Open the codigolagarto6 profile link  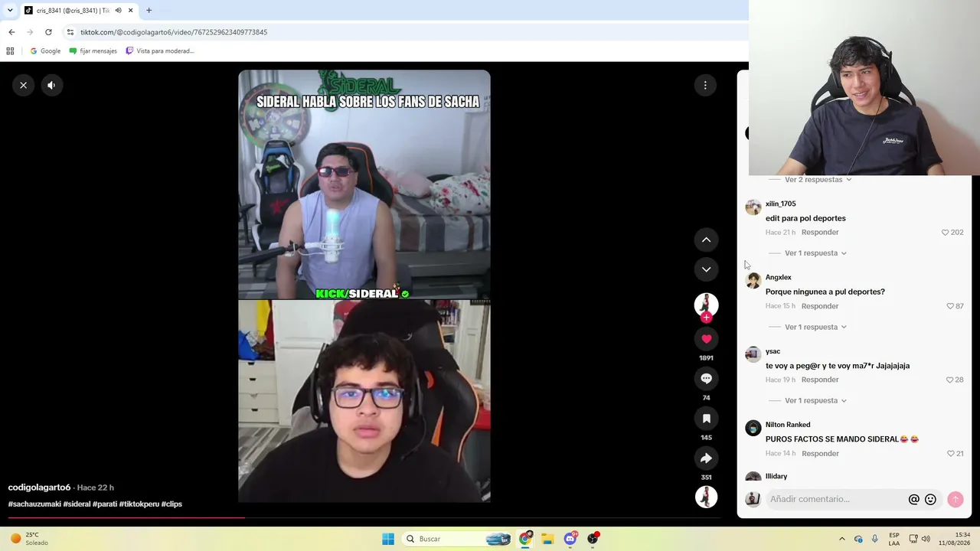point(39,487)
